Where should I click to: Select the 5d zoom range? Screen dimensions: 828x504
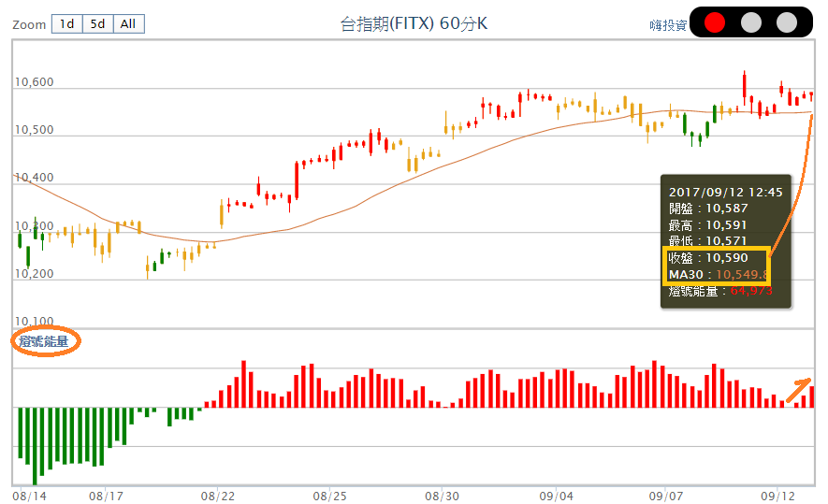97,24
